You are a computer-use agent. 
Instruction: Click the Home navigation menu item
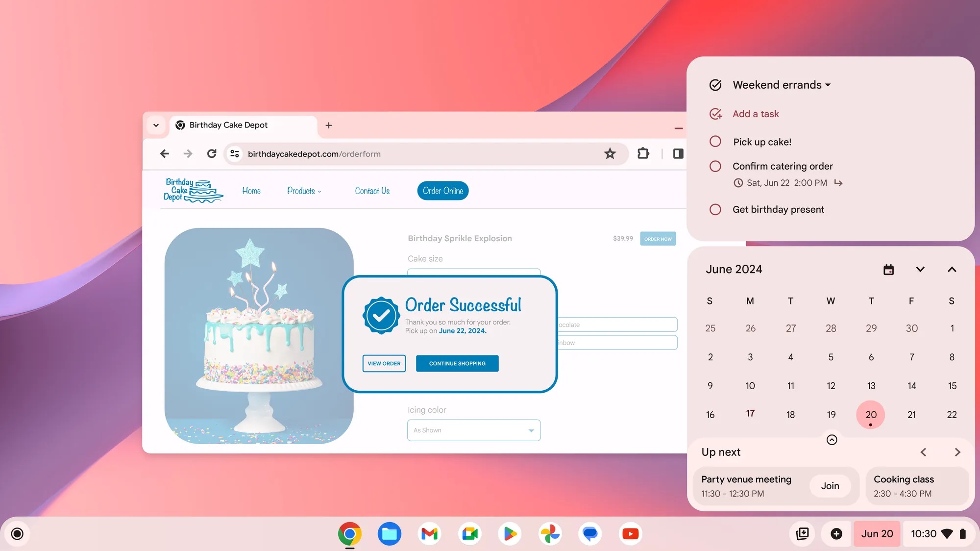[x=252, y=190]
